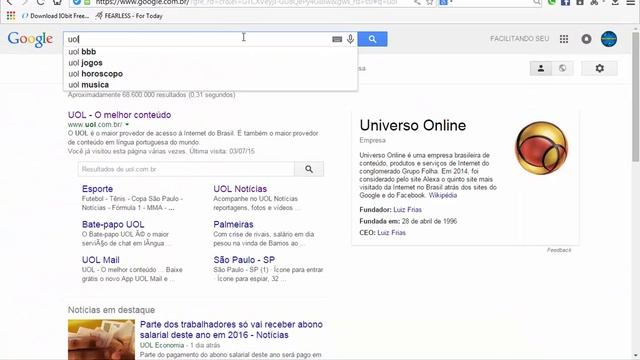Image resolution: width=640 pixels, height=360 pixels.
Task: Open CEO Luiz Frias link
Action: 391,233
